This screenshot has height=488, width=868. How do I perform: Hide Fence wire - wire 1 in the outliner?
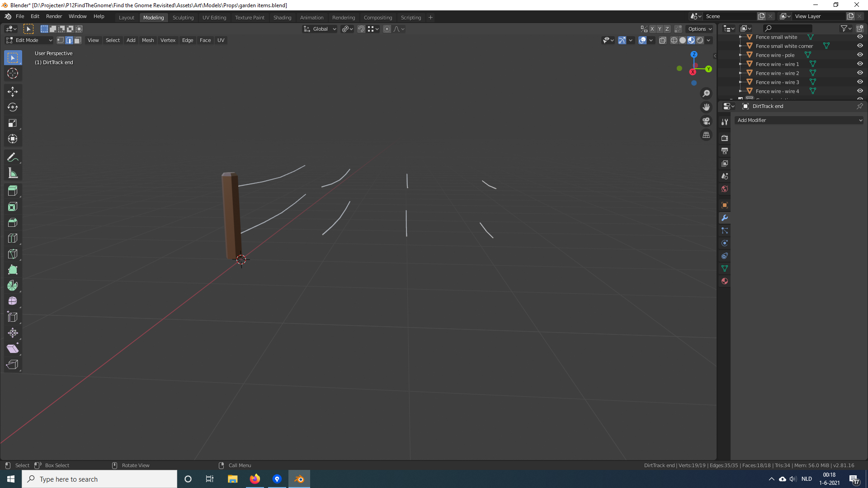[860, 64]
